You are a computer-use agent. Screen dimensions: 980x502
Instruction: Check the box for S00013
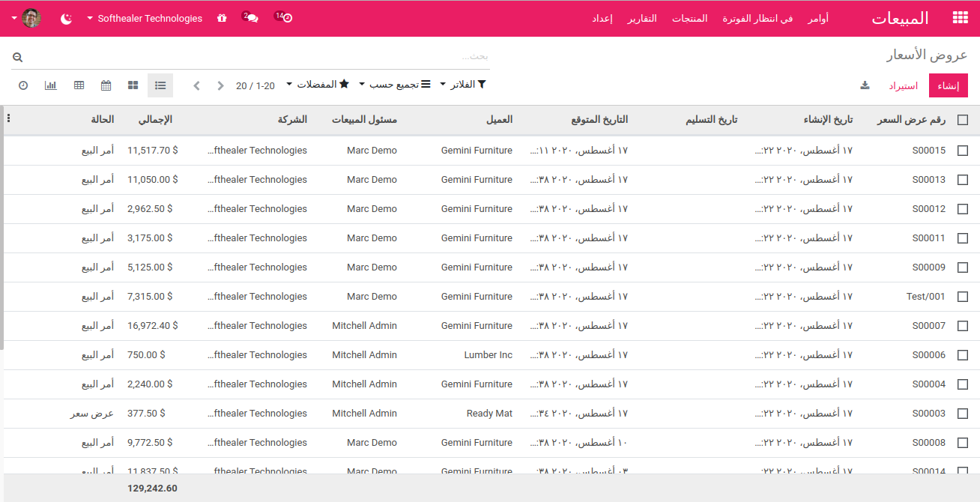963,180
